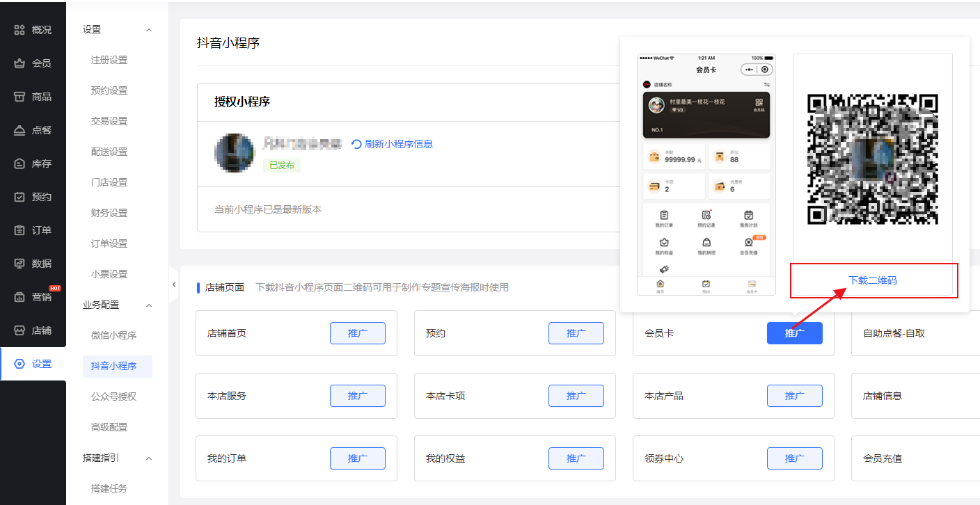The image size is (980, 505).
Task: Click the text 当前小程序已是最新版本
Action: pos(268,209)
